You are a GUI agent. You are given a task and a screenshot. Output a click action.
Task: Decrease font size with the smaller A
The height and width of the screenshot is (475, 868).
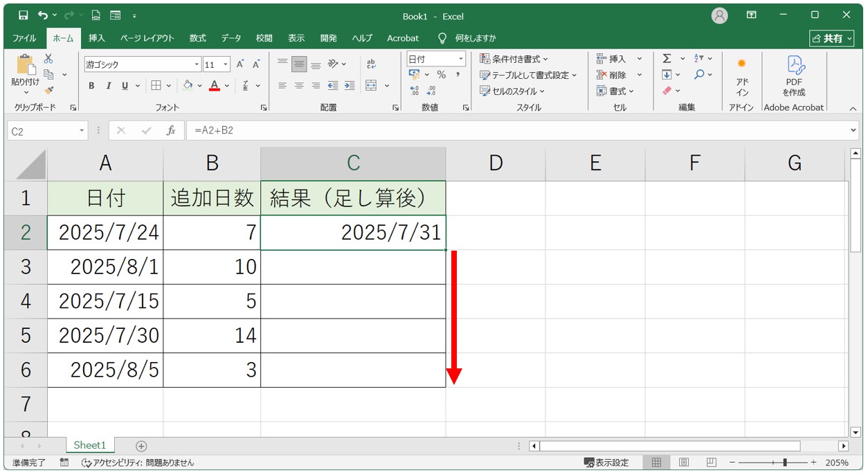[256, 64]
